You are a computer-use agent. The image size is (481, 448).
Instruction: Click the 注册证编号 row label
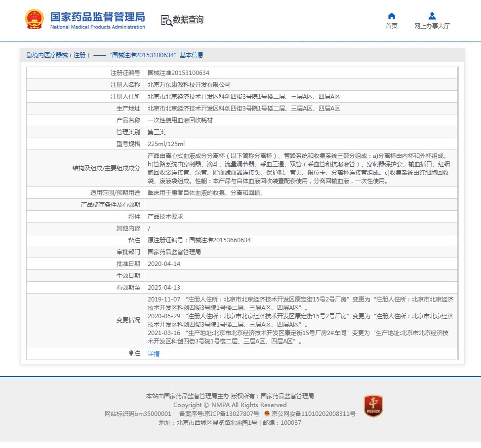[x=125, y=73]
